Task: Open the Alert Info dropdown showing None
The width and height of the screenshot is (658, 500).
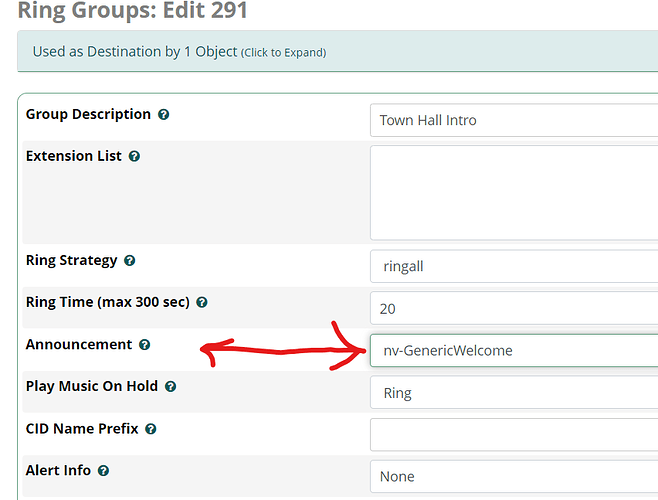Action: click(514, 476)
